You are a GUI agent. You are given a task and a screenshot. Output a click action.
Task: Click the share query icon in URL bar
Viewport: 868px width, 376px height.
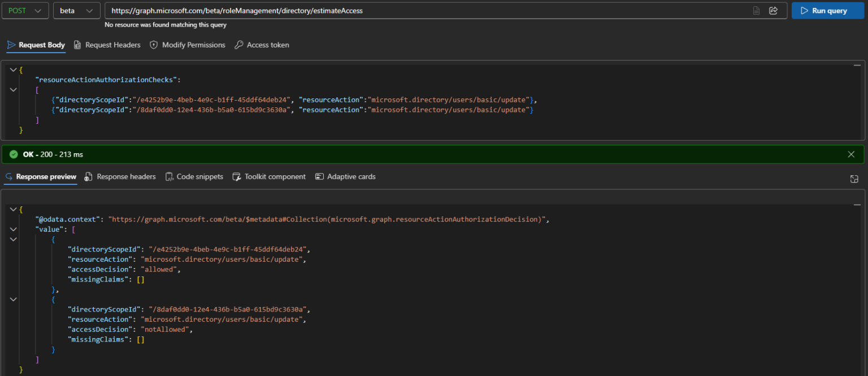[x=774, y=11]
